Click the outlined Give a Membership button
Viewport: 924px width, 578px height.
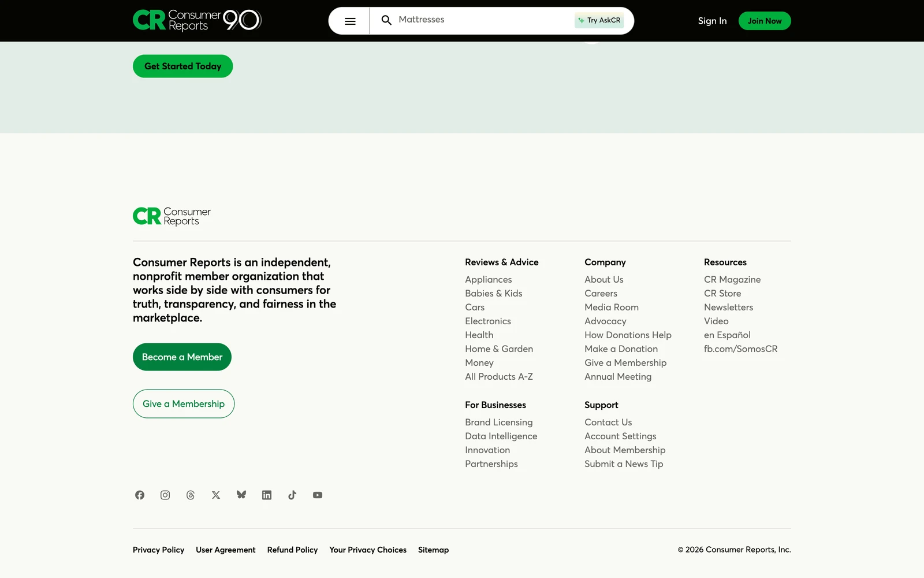pyautogui.click(x=184, y=404)
